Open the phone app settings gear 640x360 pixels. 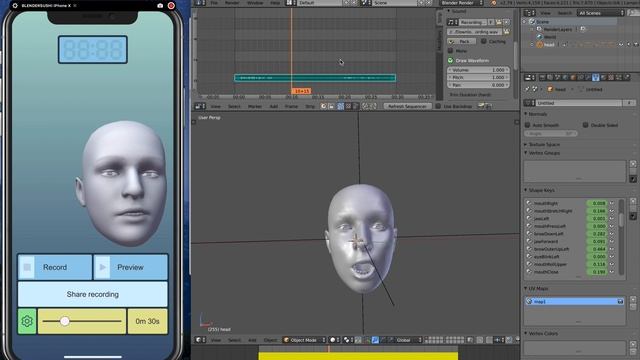click(27, 321)
